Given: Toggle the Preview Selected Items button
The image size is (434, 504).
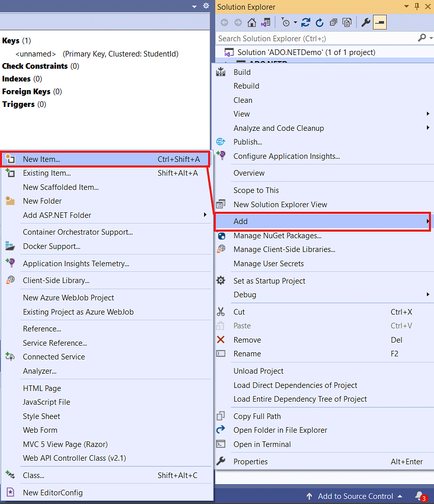Looking at the screenshot, I should (380, 22).
